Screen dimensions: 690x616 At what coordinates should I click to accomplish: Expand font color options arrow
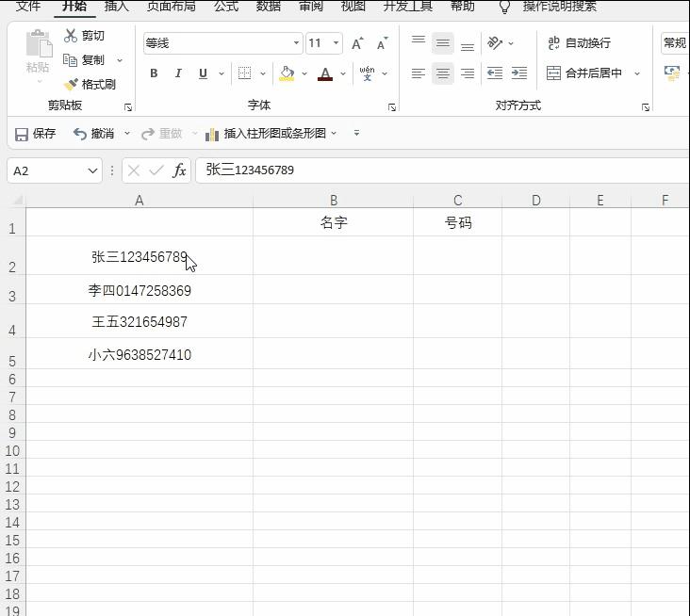click(x=343, y=73)
